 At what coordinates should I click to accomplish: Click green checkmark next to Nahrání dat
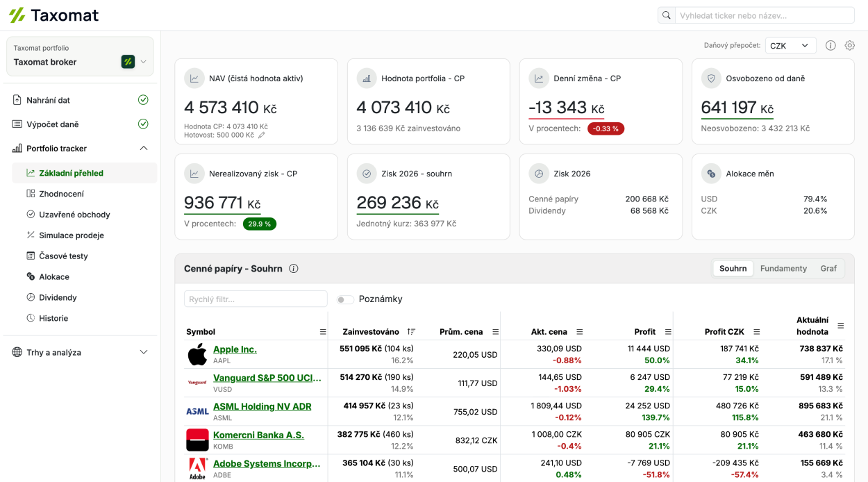click(x=143, y=100)
